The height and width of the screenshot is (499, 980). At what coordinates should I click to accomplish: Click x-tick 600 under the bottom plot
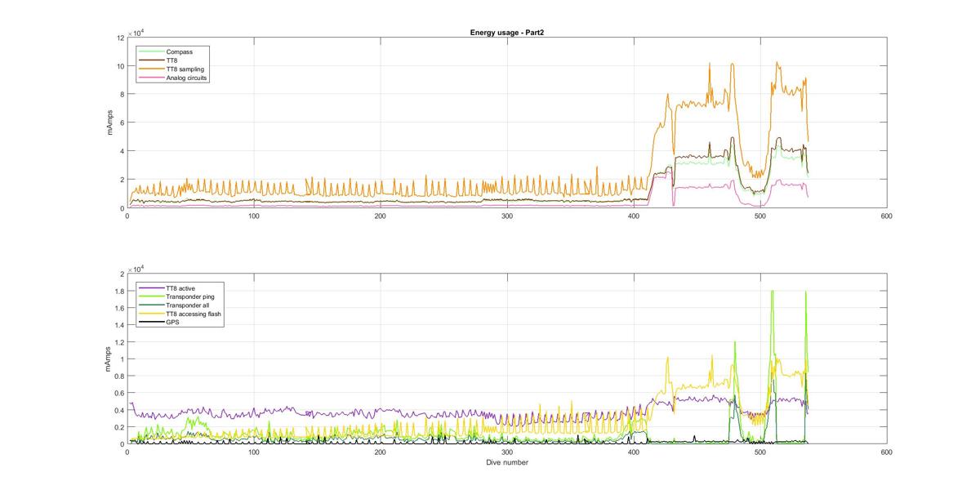click(887, 452)
